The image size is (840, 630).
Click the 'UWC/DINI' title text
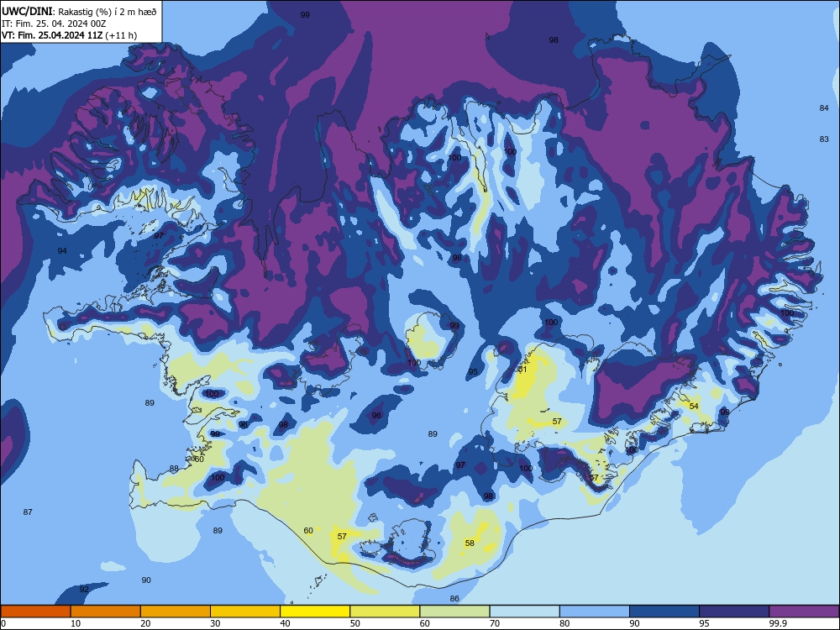coord(27,11)
